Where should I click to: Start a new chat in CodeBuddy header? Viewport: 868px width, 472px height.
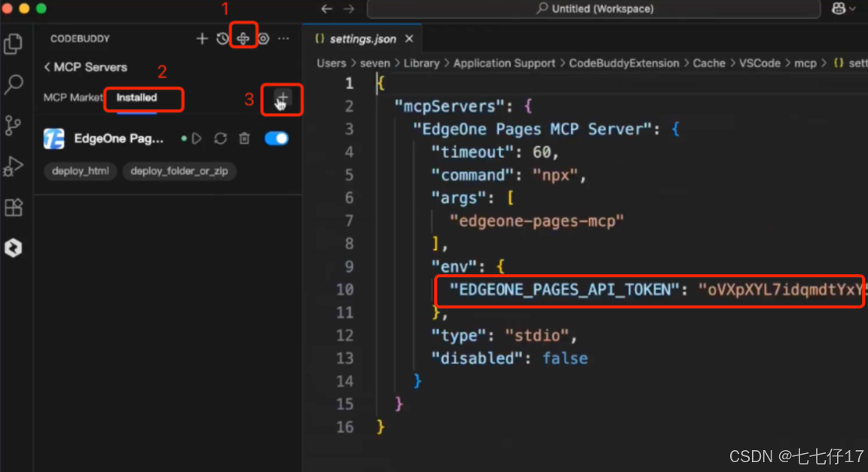click(x=201, y=38)
